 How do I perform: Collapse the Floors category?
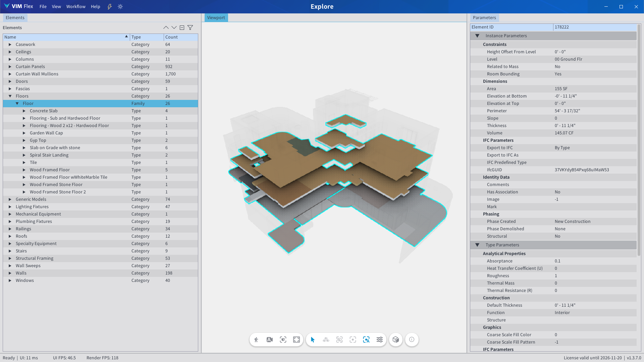tap(10, 96)
